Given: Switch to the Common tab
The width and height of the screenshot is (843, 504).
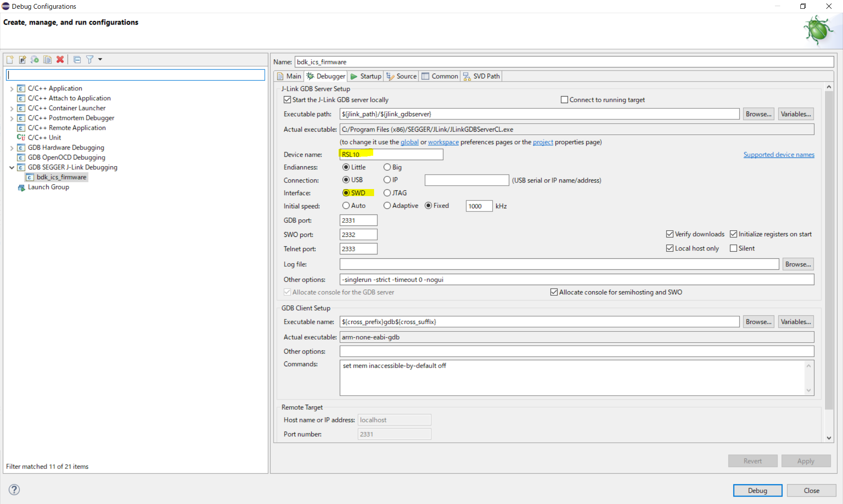Looking at the screenshot, I should click(x=440, y=76).
